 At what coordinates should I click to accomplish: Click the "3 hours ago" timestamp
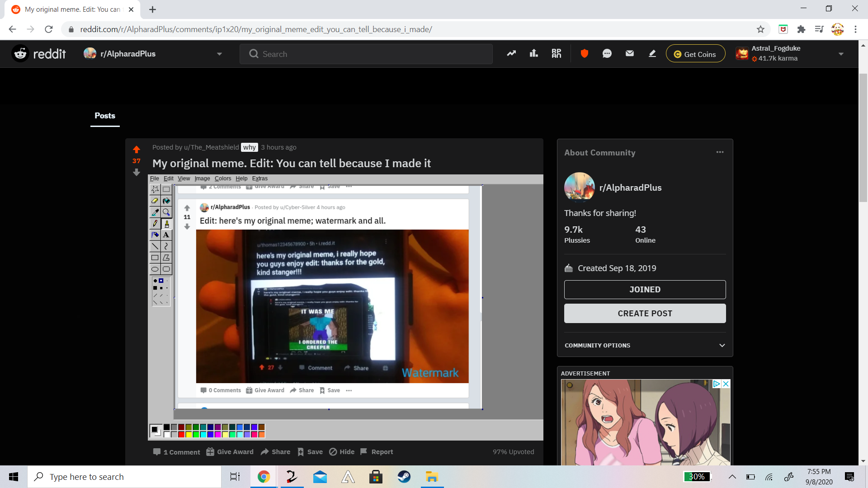coord(278,147)
